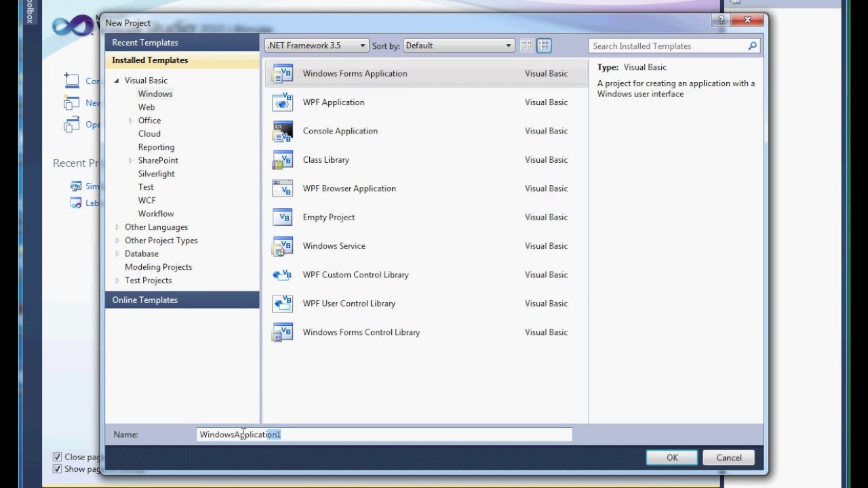Click the WPF User Control Library icon
Image resolution: width=868 pixels, height=488 pixels.
click(282, 304)
